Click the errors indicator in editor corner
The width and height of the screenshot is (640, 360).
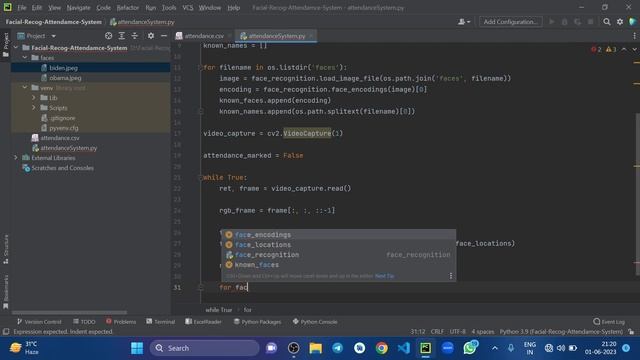point(596,49)
